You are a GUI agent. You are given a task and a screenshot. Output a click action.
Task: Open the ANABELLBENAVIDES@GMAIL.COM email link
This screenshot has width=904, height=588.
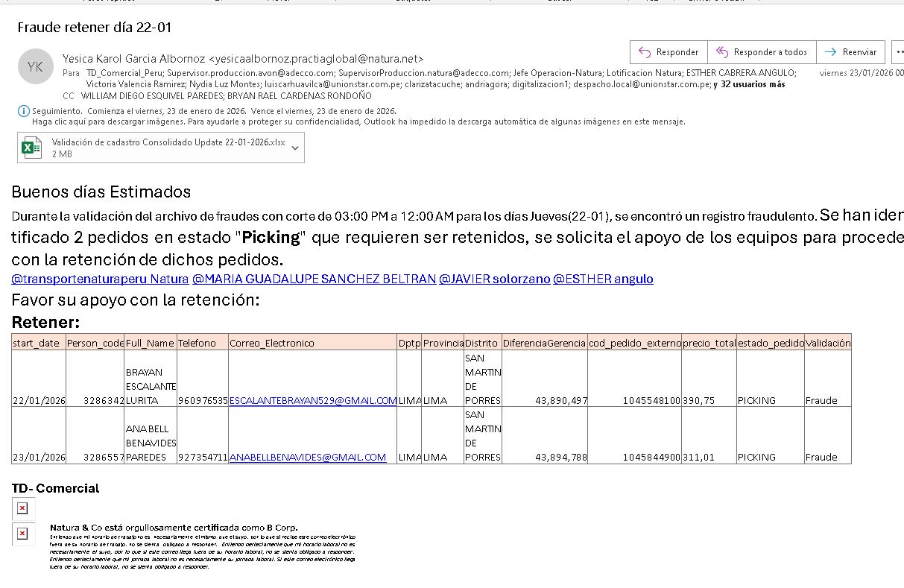point(307,457)
